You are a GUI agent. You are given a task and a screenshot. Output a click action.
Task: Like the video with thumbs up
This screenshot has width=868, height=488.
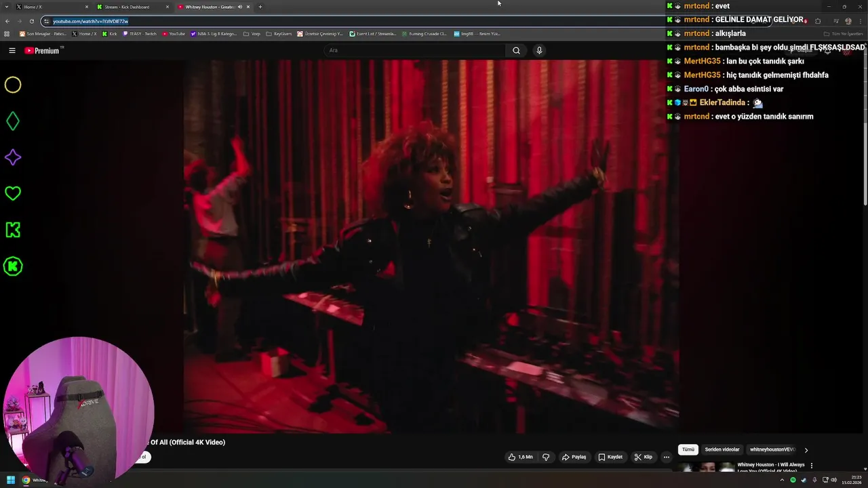pos(521,457)
